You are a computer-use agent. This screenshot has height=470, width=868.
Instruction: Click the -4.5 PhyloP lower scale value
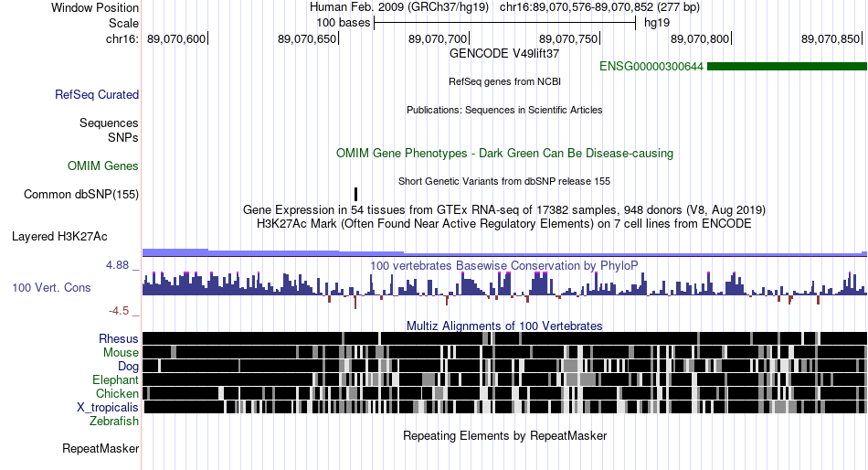(119, 311)
